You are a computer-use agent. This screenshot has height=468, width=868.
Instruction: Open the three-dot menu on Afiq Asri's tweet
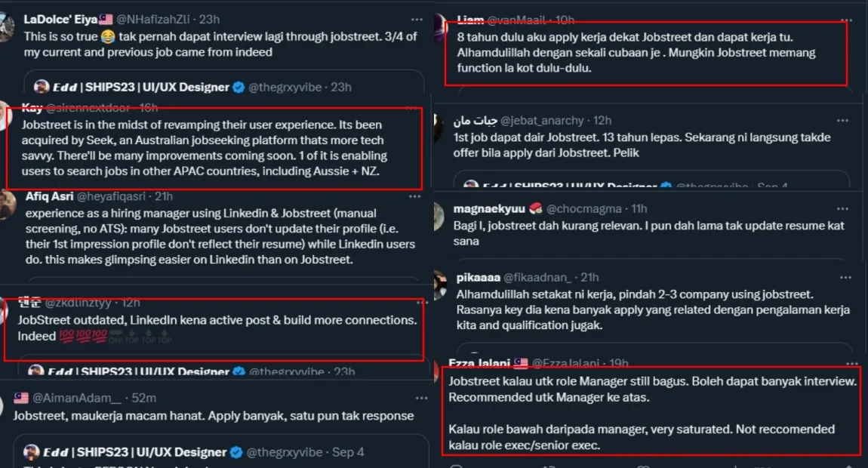pos(414,196)
